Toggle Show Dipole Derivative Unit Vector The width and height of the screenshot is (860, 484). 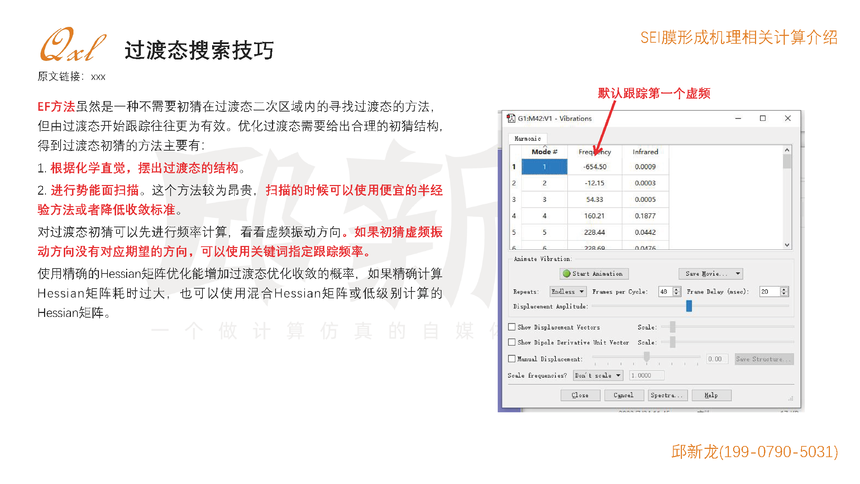click(x=513, y=342)
